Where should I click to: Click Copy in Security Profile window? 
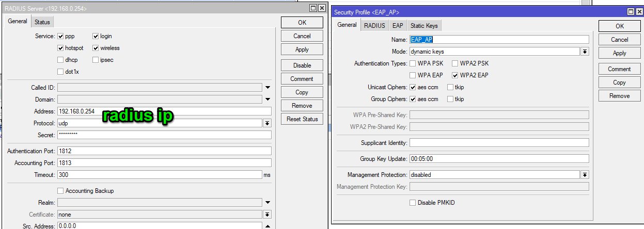point(620,83)
